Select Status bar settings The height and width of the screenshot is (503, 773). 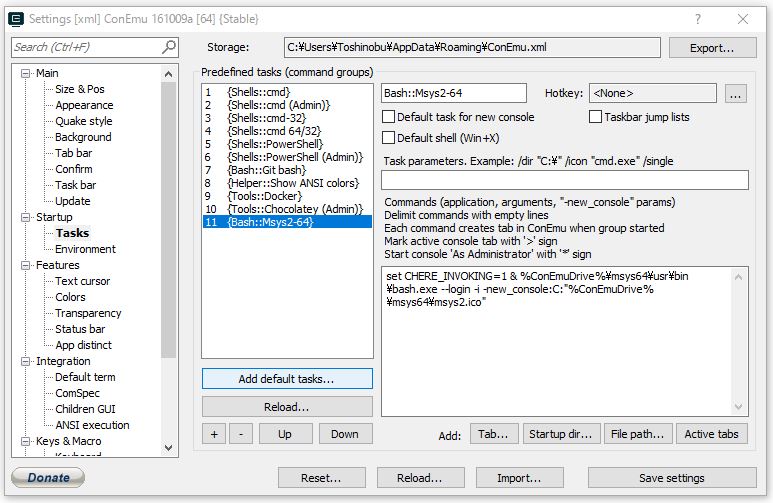(80, 329)
